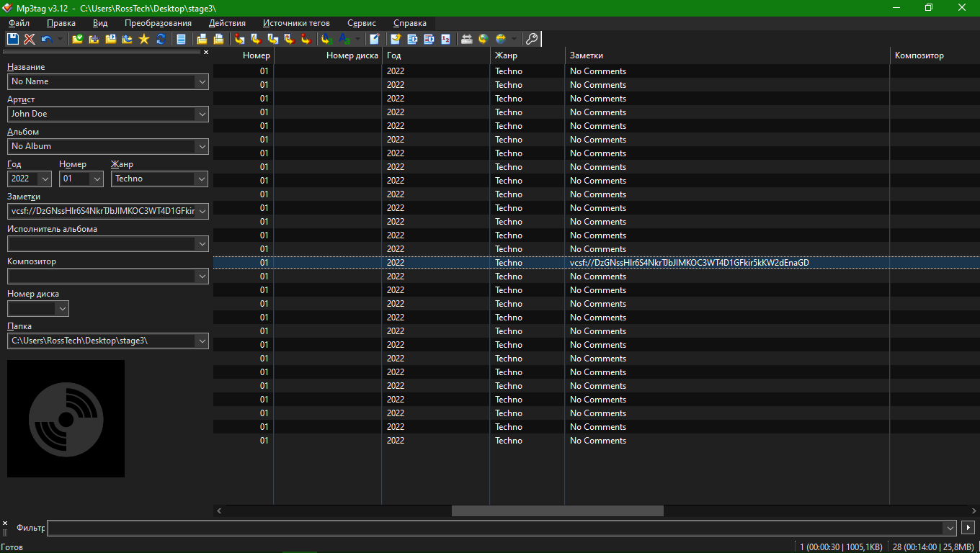Click the album cover art placeholder

pos(66,418)
